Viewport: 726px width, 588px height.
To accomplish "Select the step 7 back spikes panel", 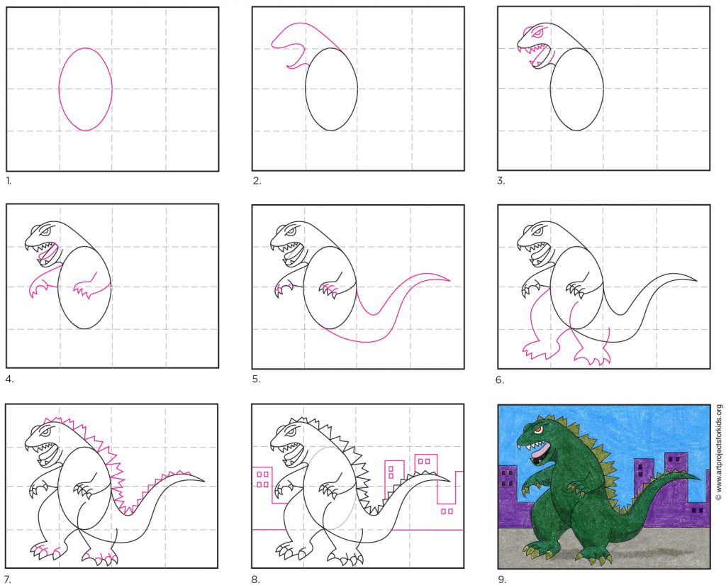I will pos(111,486).
